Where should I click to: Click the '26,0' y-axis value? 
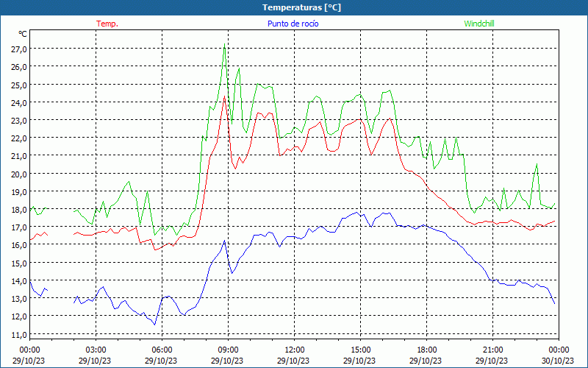click(x=19, y=67)
